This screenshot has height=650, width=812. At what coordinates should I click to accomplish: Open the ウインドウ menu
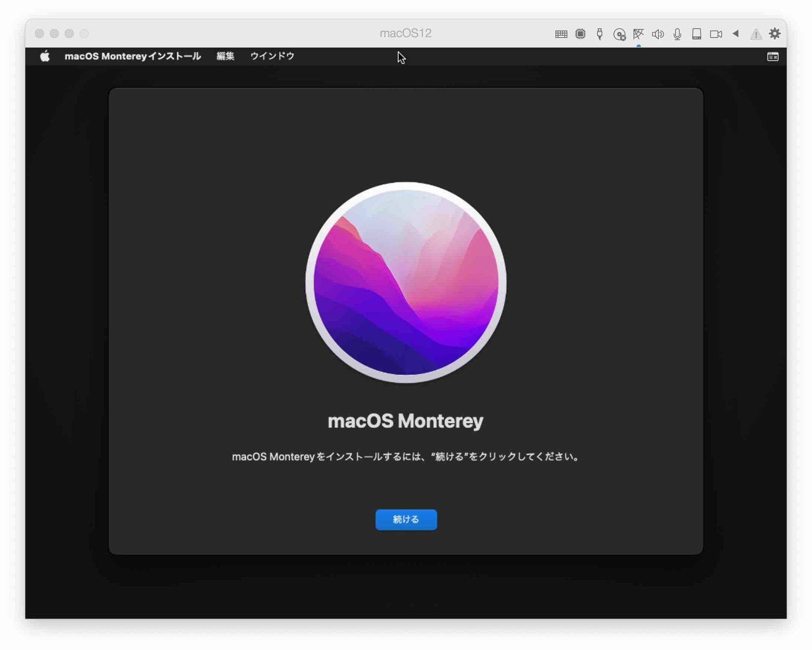(272, 56)
